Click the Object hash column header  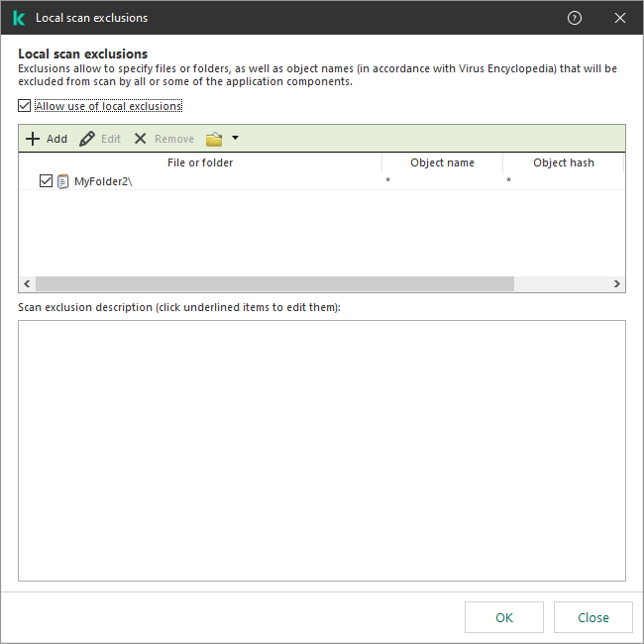point(564,162)
